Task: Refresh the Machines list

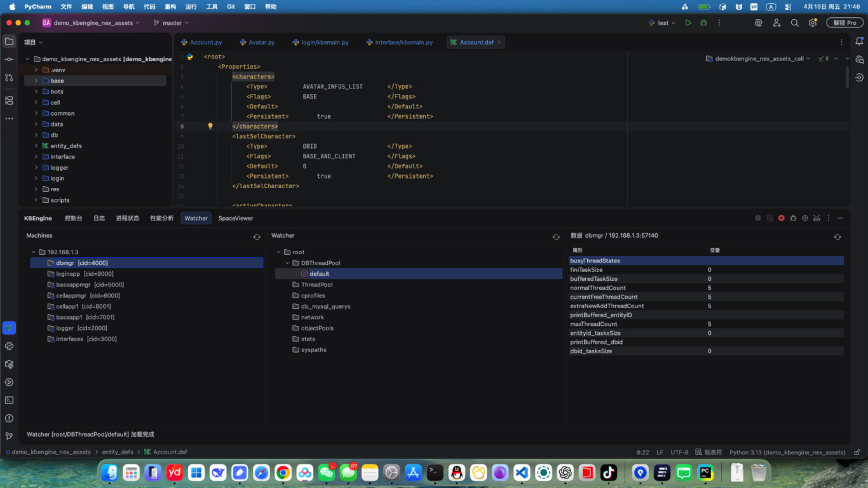Action: pyautogui.click(x=257, y=236)
